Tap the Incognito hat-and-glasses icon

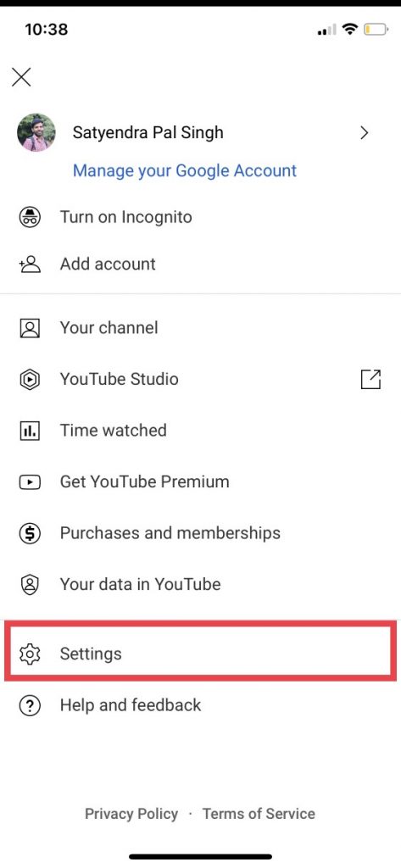pyautogui.click(x=30, y=217)
